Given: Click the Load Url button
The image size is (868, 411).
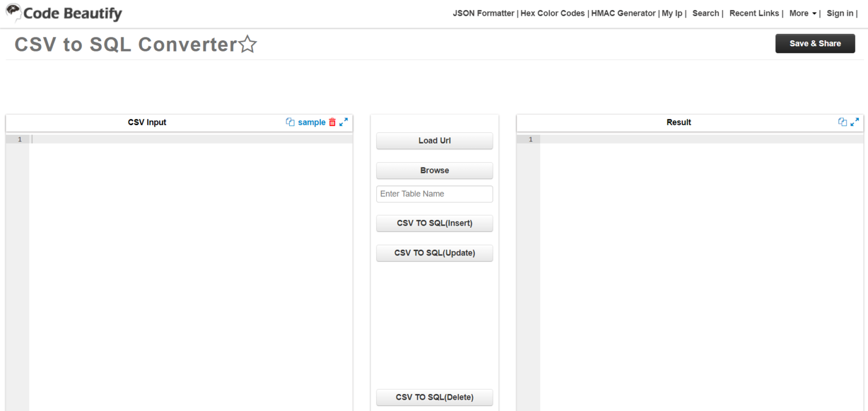Looking at the screenshot, I should (434, 140).
